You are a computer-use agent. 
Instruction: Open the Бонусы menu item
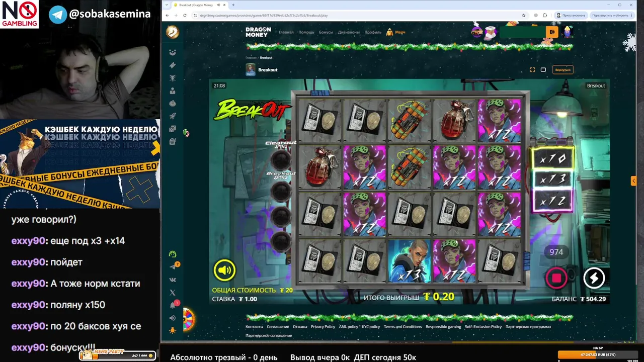click(326, 32)
